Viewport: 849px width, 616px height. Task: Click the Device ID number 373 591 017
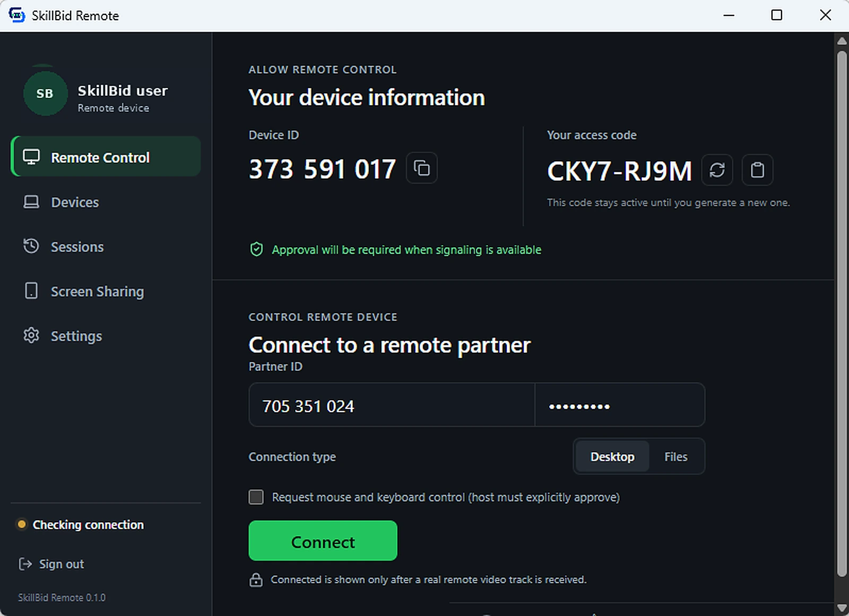[323, 169]
